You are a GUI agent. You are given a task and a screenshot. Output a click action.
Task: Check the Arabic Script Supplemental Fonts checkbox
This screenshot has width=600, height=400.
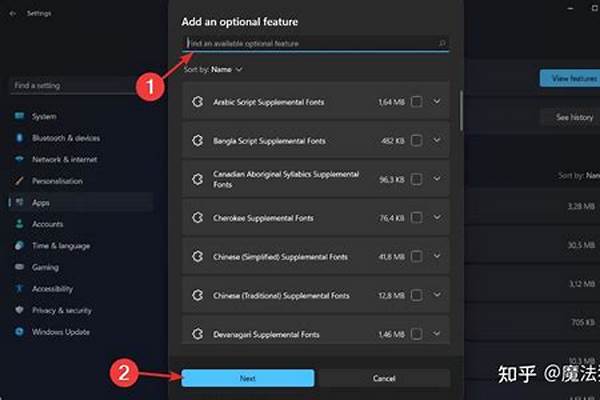tap(416, 102)
